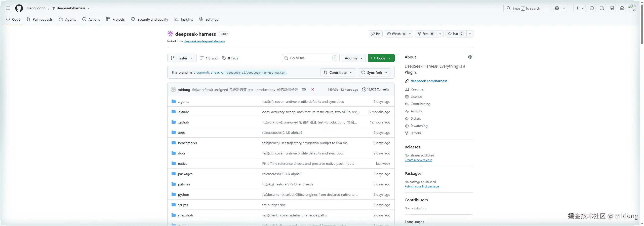Viewport: 644px width, 226px height.
Task: Open the Copilot chat icon
Action: pos(557,8)
